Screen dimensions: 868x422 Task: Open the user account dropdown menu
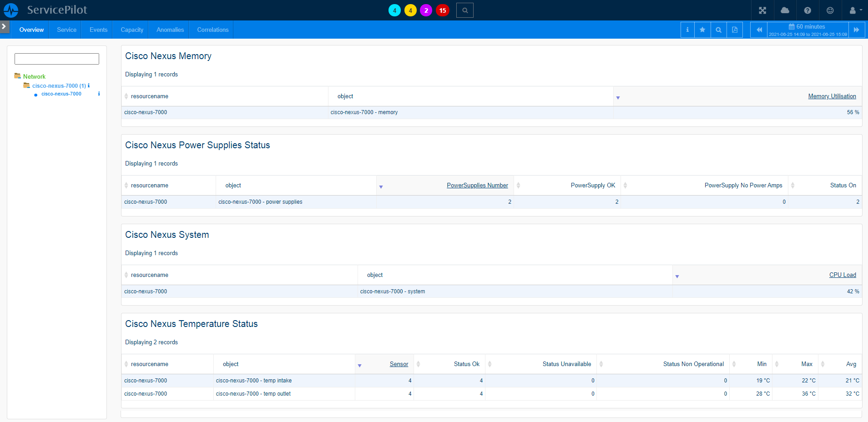point(855,10)
